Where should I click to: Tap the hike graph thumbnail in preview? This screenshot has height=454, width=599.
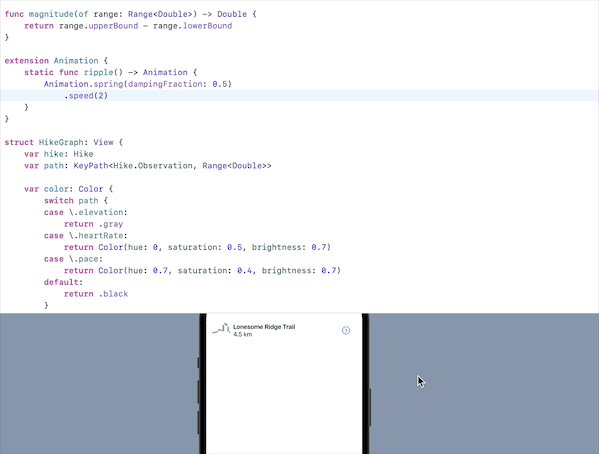pos(221,328)
